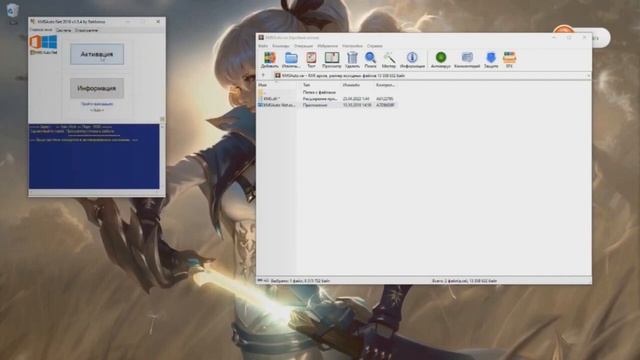Open Операции menu in WinRAR
The image size is (640, 360).
(304, 46)
